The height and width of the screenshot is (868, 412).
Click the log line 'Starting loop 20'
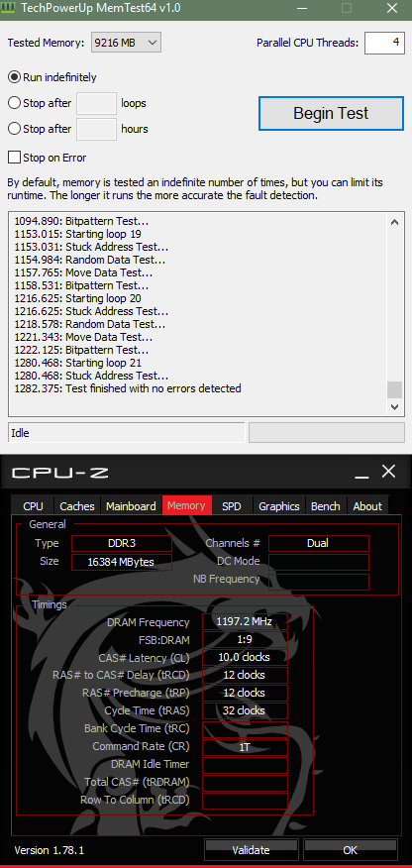[x=78, y=298]
